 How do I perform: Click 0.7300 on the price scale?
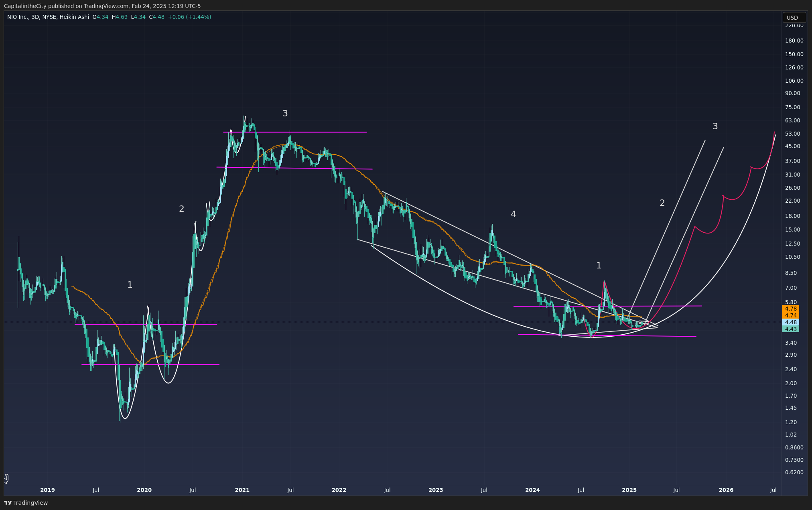[794, 460]
